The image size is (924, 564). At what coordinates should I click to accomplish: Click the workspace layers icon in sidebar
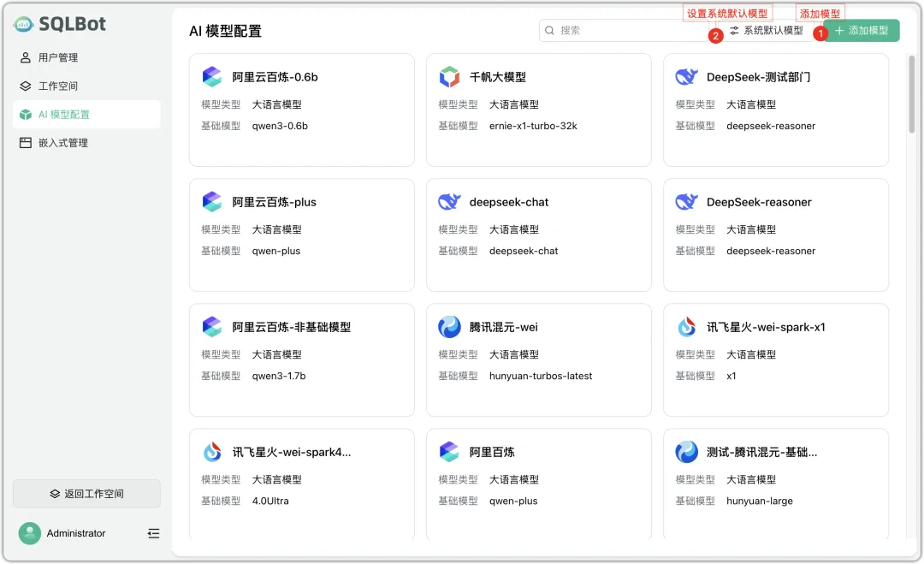[x=26, y=86]
